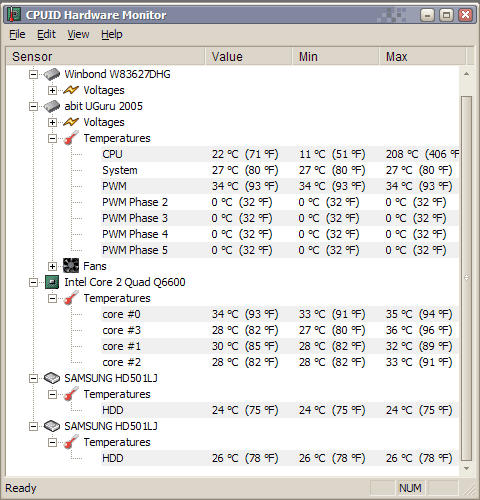The image size is (480, 500).
Task: Open the File menu
Action: point(17,34)
